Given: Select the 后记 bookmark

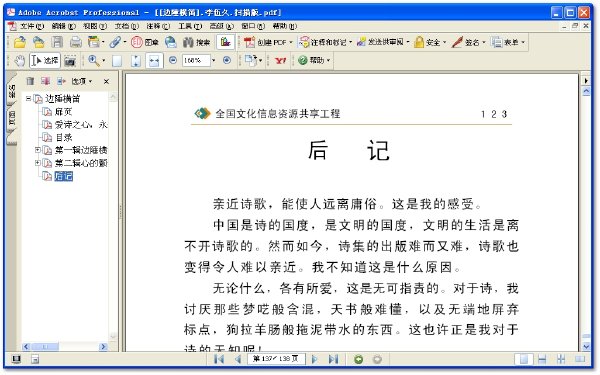Looking at the screenshot, I should (x=64, y=176).
